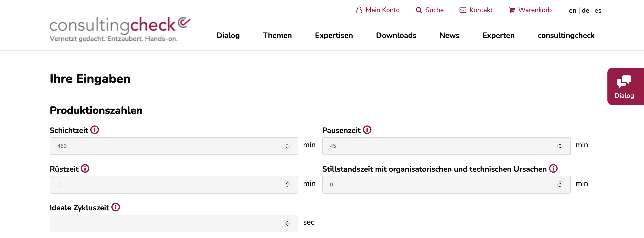Screen dimensions: 644x238
Task: Click the Mein Konto user icon
Action: (x=359, y=10)
